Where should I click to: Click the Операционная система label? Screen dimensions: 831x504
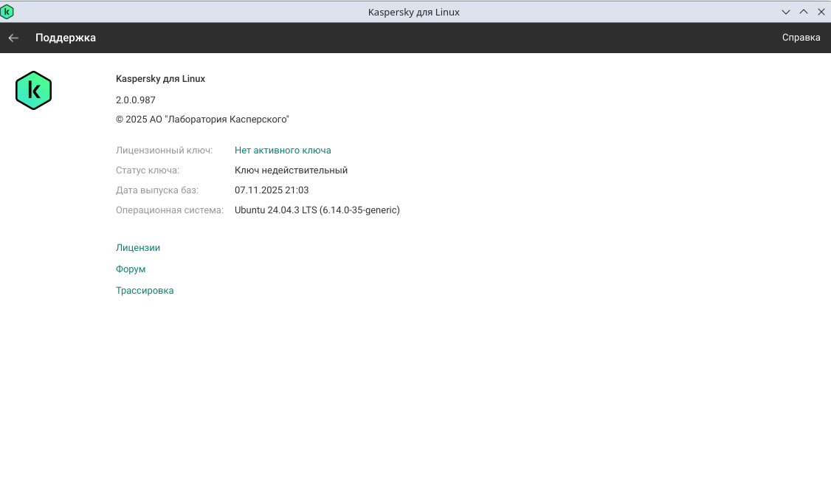click(x=170, y=210)
